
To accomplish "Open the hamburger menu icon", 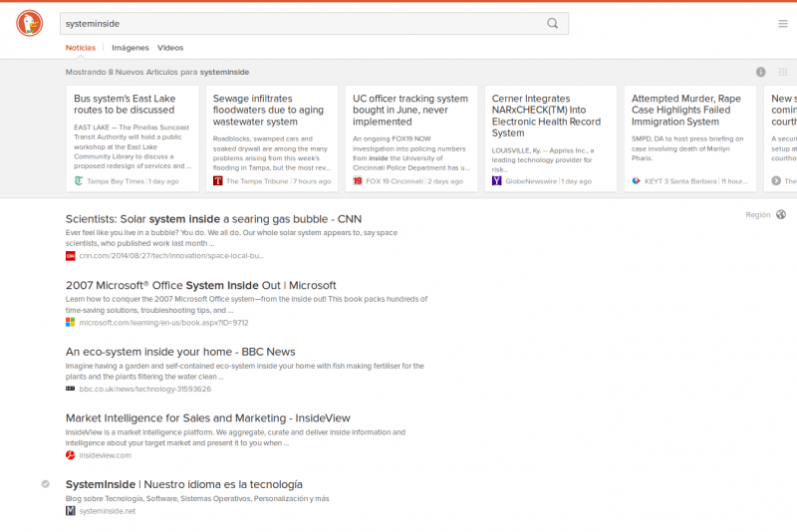I will (x=783, y=23).
